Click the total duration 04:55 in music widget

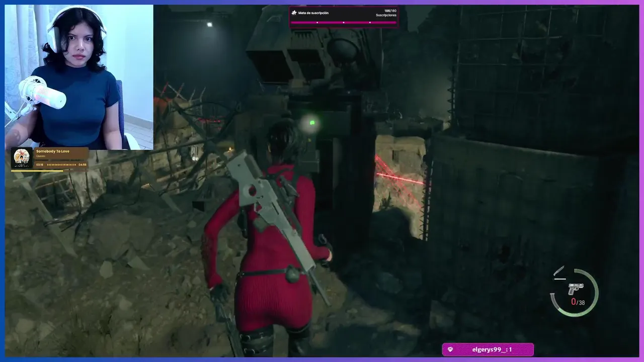tap(83, 164)
